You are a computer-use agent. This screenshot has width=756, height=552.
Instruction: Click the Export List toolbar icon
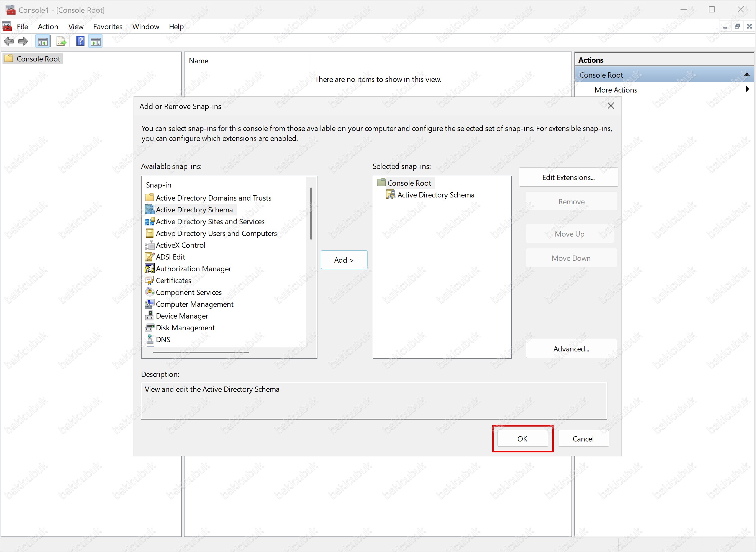click(x=61, y=41)
